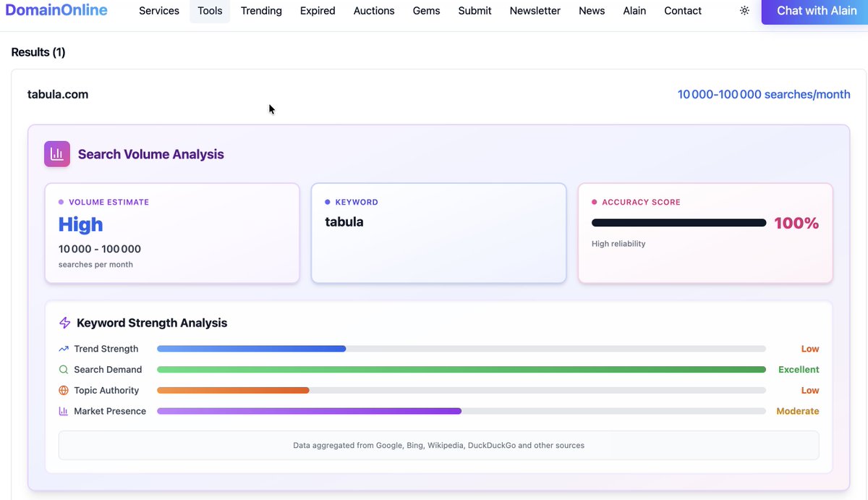Click the lightning bolt Keyword Strength icon
The height and width of the screenshot is (500, 868).
[x=65, y=323]
